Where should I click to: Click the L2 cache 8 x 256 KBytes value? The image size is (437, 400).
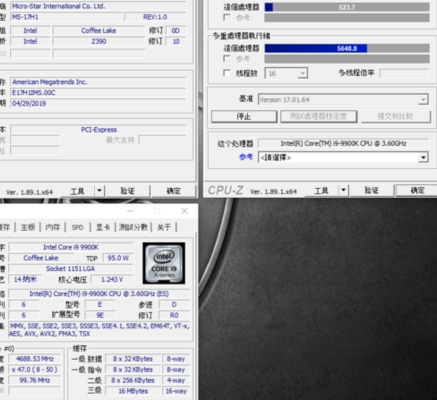tap(133, 380)
